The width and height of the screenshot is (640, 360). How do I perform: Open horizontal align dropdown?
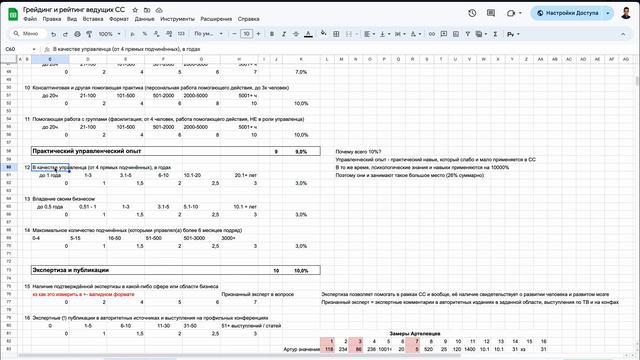369,34
